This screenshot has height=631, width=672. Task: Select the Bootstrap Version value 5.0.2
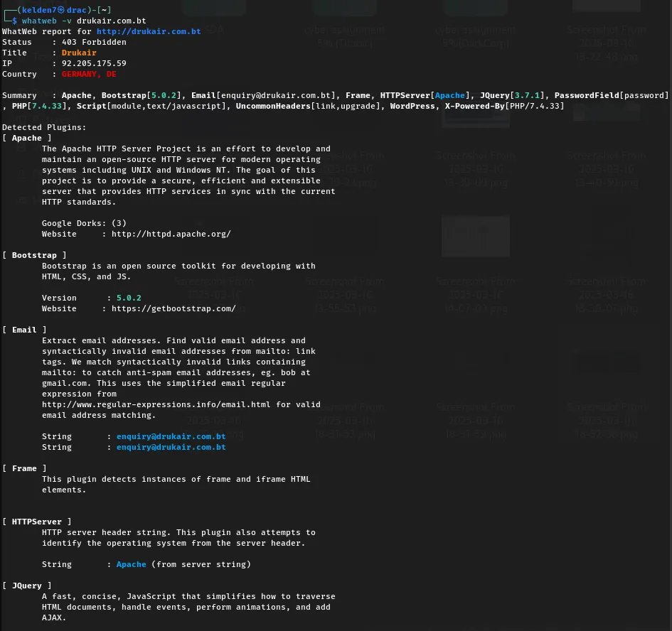tap(129, 298)
